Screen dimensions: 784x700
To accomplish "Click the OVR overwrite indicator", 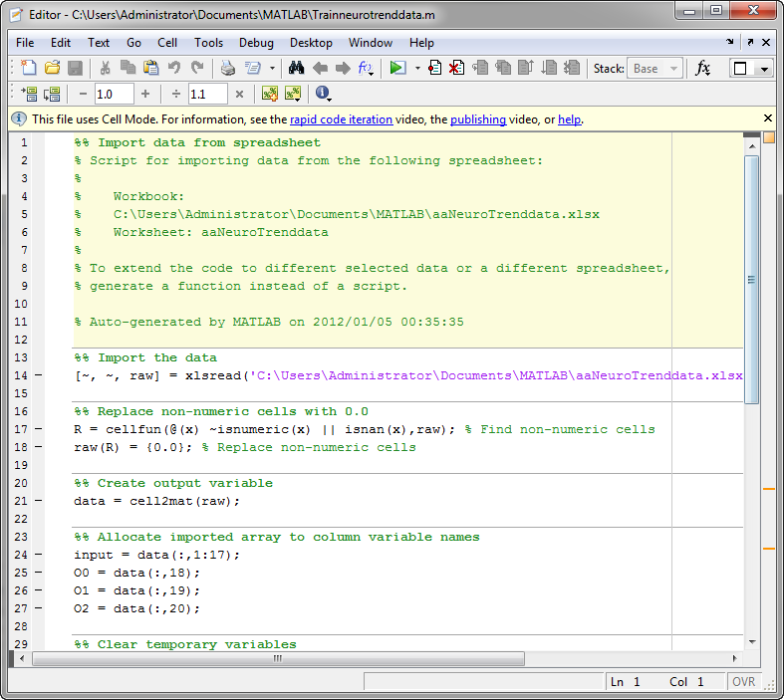I will pos(743,682).
